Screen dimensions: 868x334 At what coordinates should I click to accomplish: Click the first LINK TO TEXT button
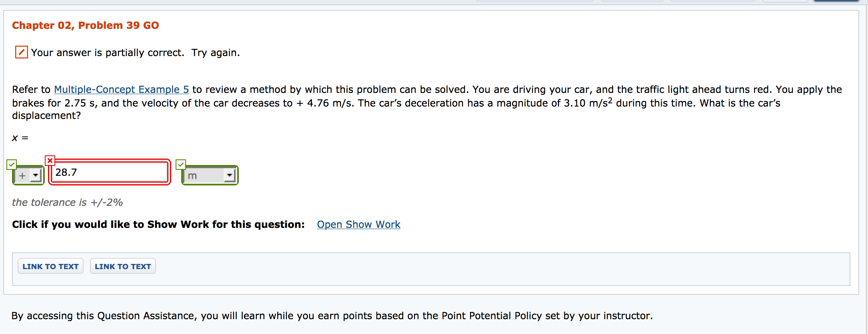click(50, 266)
